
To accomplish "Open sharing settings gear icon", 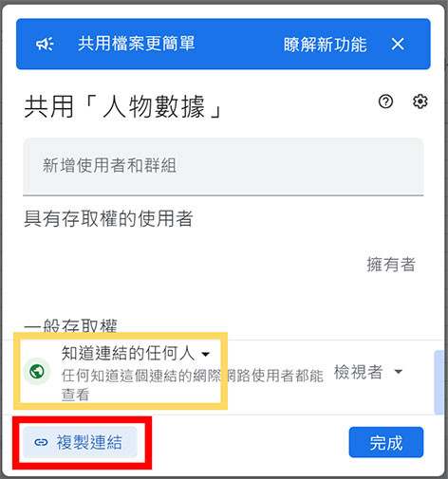I will 420,101.
